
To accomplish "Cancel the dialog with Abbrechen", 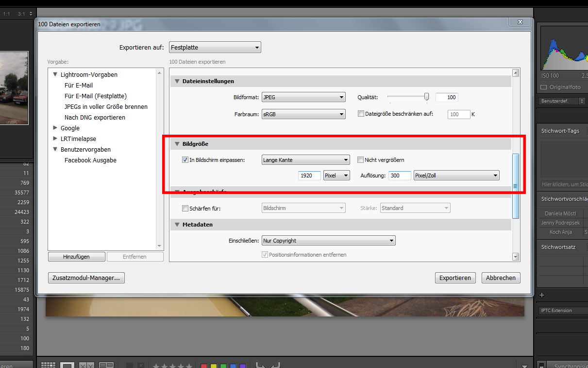I will [x=501, y=278].
